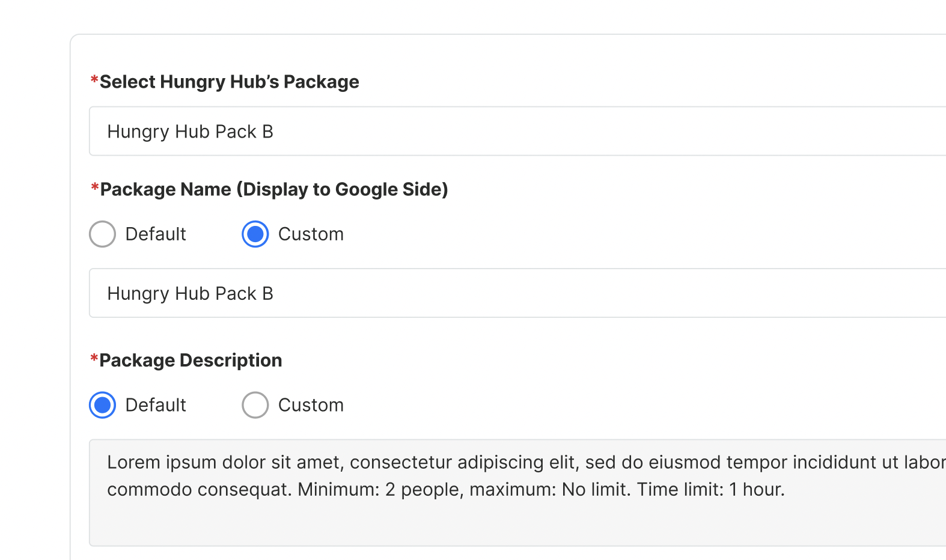
Task: Focus the custom package name input field
Action: [x=517, y=293]
